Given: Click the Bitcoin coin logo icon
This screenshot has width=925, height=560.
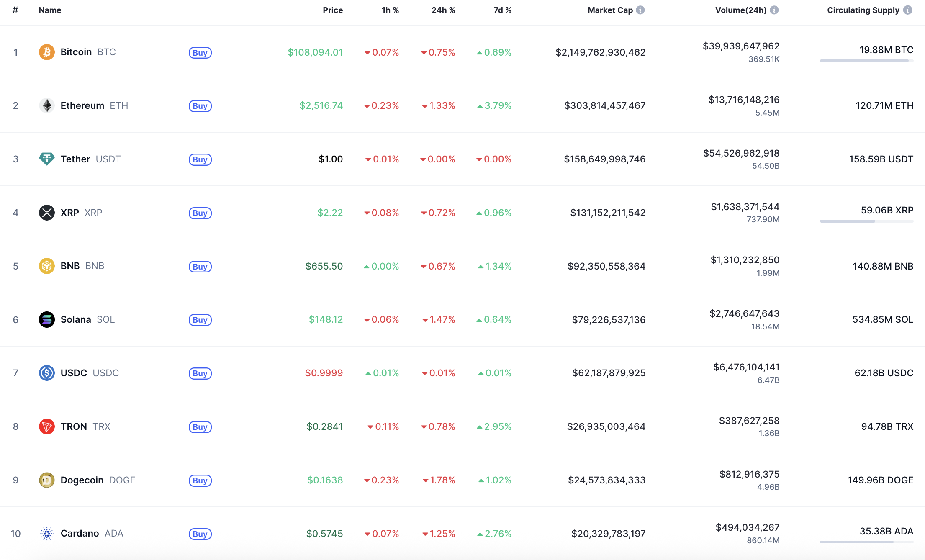Looking at the screenshot, I should [x=47, y=52].
